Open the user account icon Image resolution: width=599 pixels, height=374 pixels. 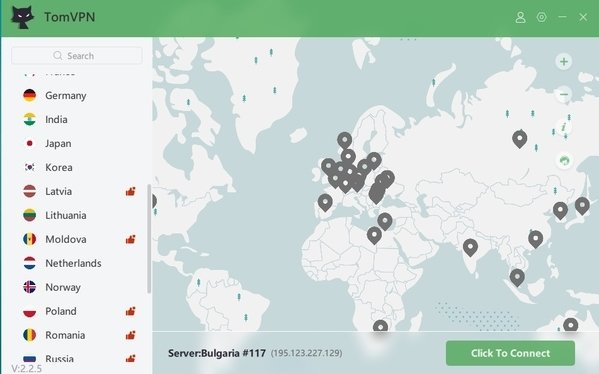[520, 17]
